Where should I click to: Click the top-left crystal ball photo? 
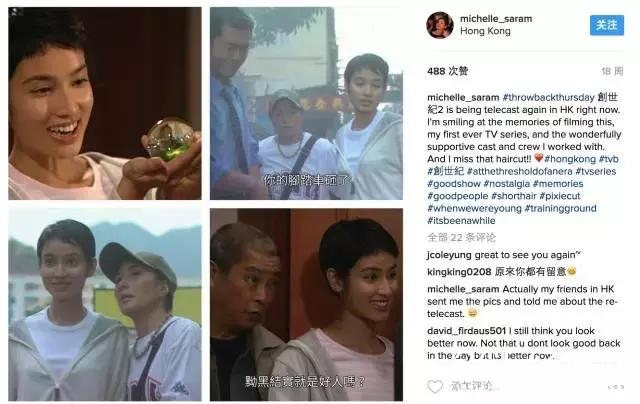(x=105, y=103)
